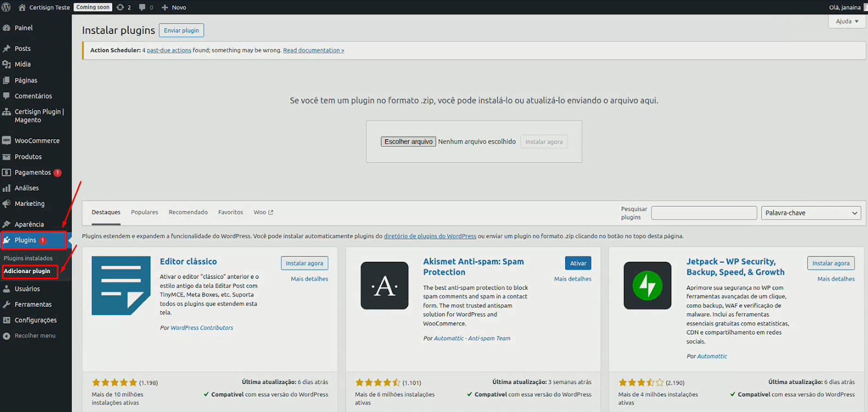Open the Read documentation link
The height and width of the screenshot is (412, 868).
click(x=314, y=50)
